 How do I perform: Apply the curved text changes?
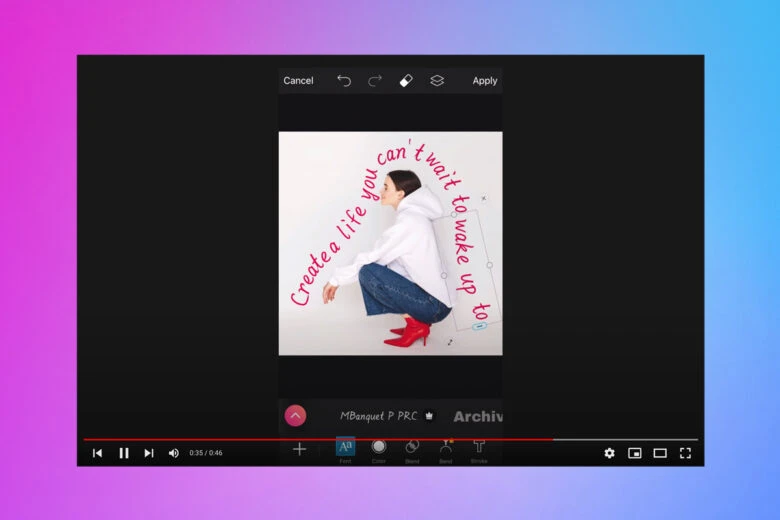click(x=485, y=81)
